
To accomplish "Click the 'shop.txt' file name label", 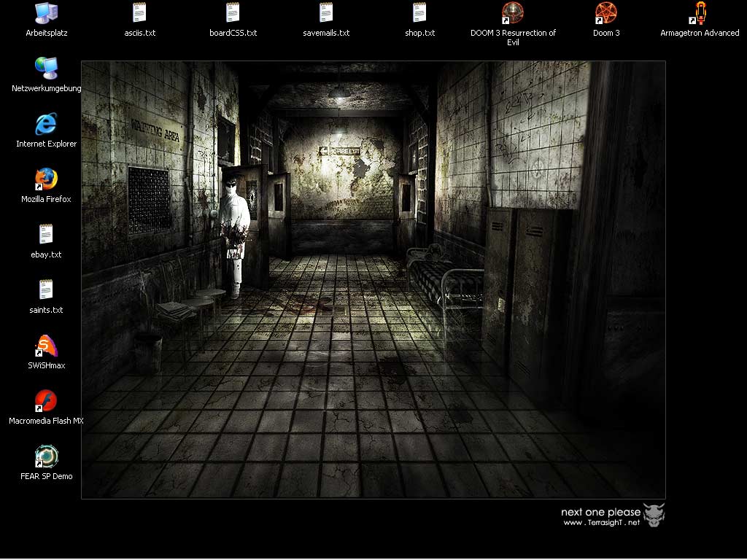I will [x=419, y=33].
